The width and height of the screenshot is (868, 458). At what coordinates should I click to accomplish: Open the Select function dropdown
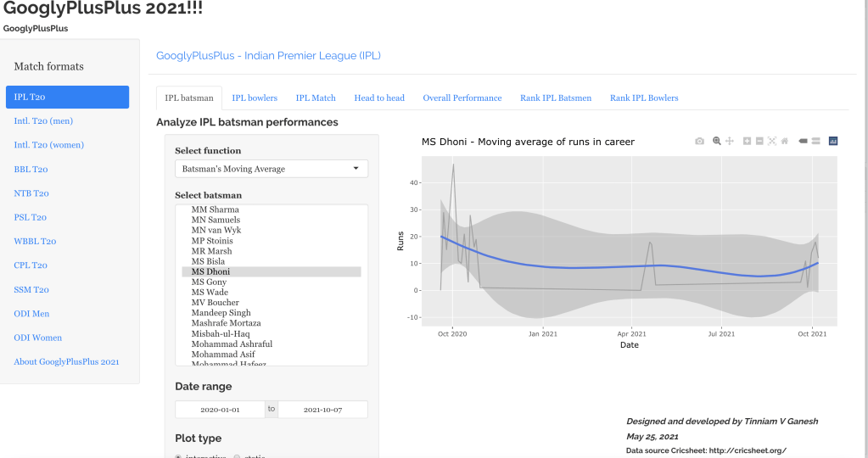coord(272,169)
